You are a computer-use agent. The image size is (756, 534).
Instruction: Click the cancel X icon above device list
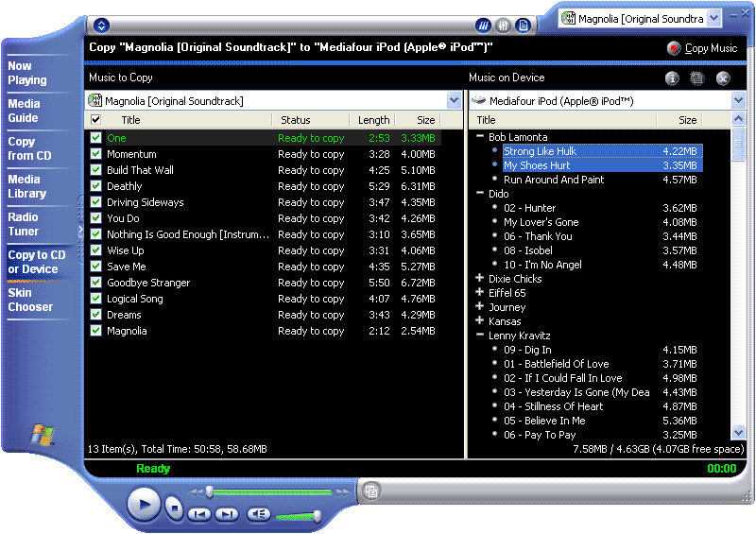click(723, 78)
